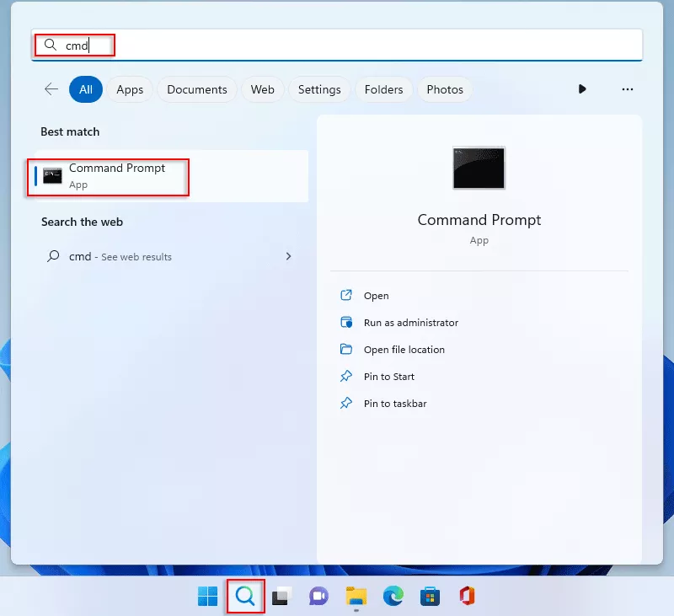Image resolution: width=674 pixels, height=616 pixels.
Task: Open the Command Prompt best match result
Action: pos(117,176)
